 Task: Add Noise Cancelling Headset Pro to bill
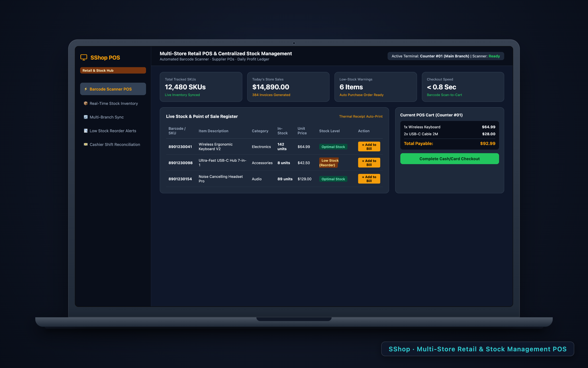(369, 179)
